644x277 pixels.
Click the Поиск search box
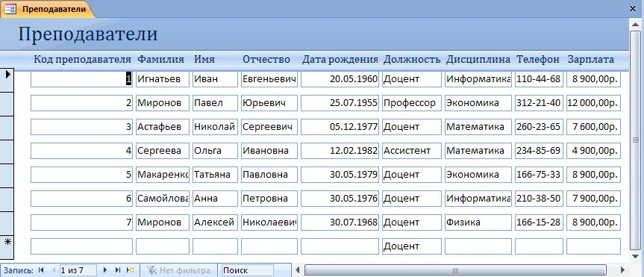click(x=248, y=270)
